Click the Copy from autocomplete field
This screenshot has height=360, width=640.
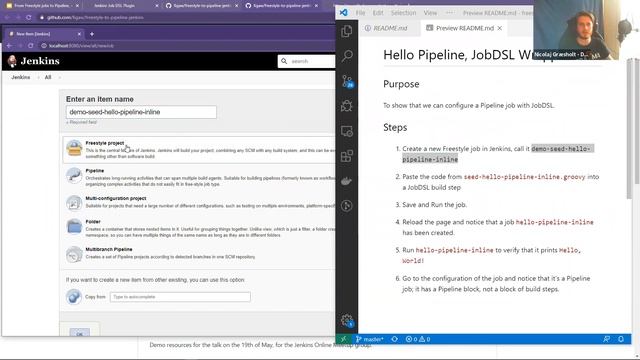pyautogui.click(x=180, y=297)
